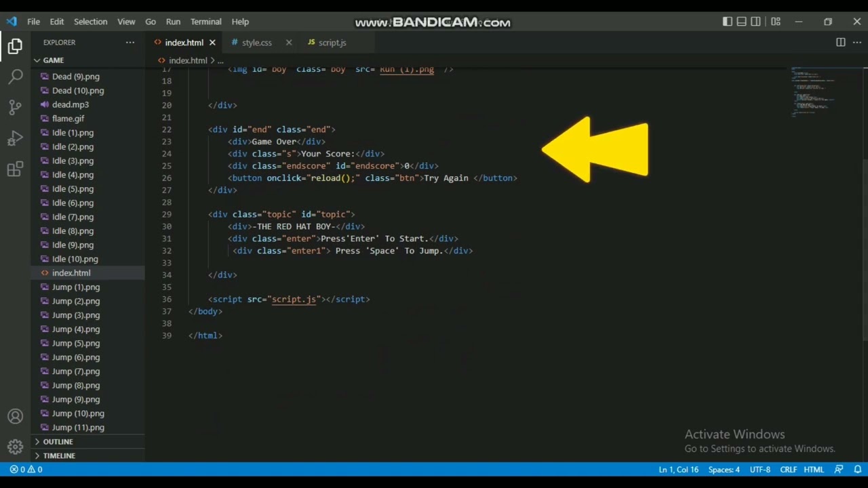This screenshot has height=488, width=868.
Task: Select Jump (1).png file
Action: [x=75, y=287]
